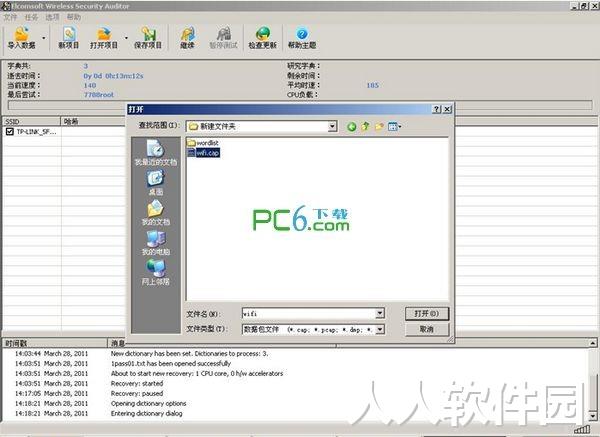Click the Save Project (保存项目) icon
This screenshot has height=437, width=600.
click(148, 38)
